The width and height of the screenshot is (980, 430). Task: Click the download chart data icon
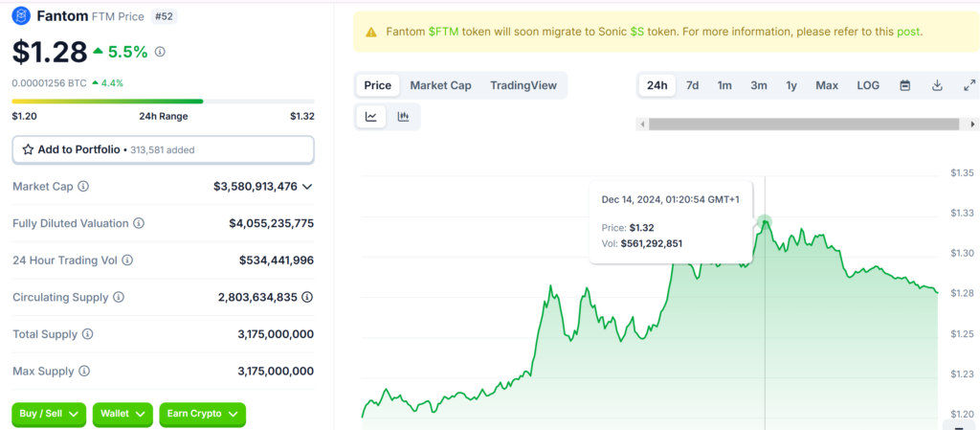(937, 85)
